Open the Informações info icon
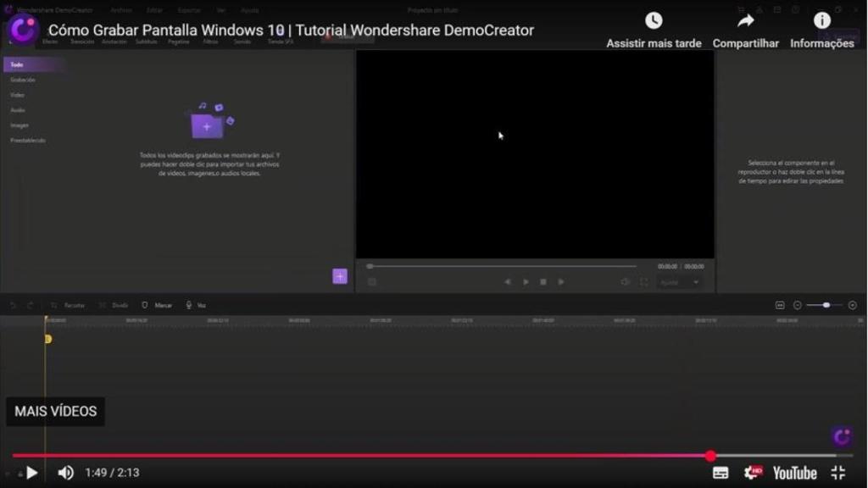The height and width of the screenshot is (488, 868). 822,21
